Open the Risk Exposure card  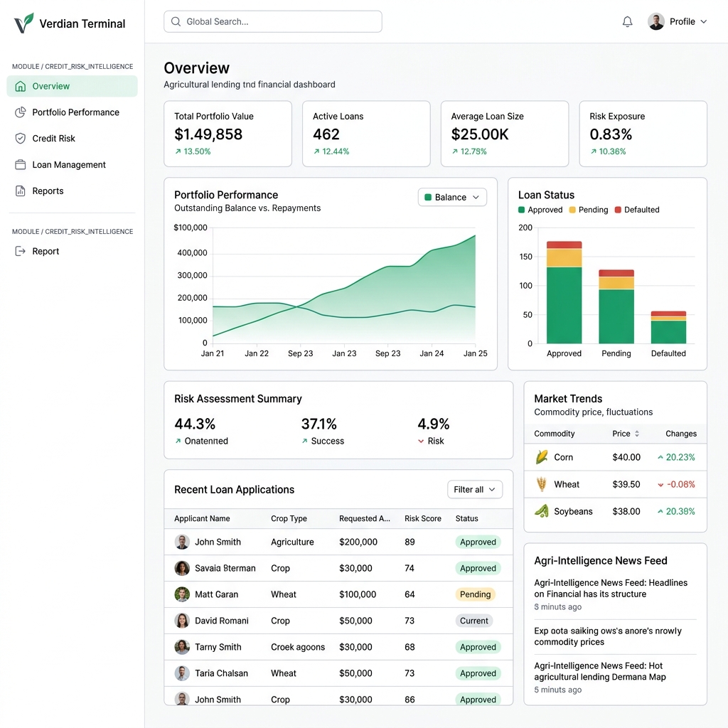tap(643, 134)
